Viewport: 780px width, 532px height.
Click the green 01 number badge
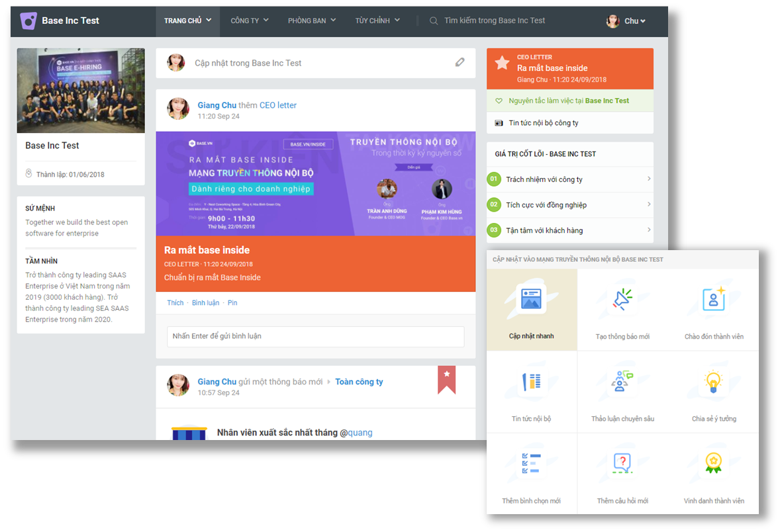pos(494,179)
